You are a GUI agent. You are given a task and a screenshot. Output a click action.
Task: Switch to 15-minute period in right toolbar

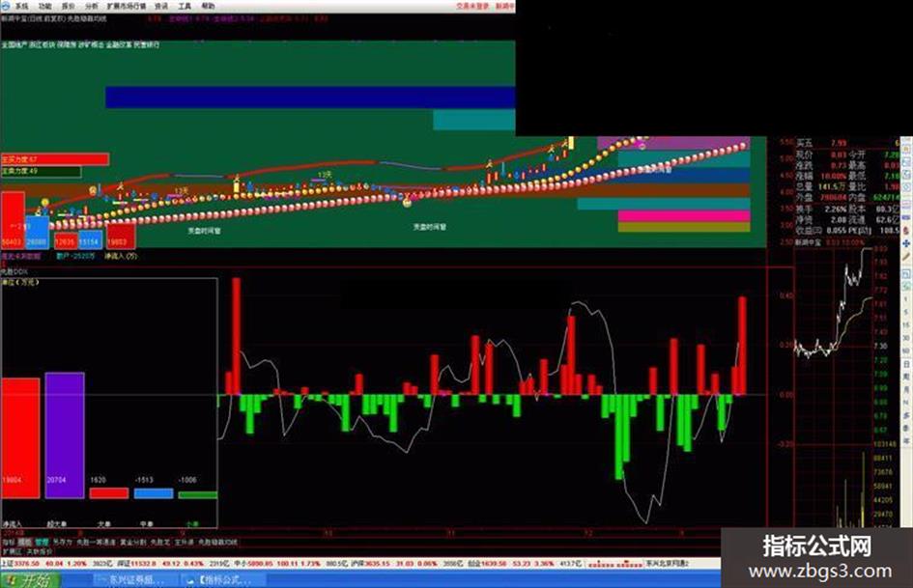[906, 324]
